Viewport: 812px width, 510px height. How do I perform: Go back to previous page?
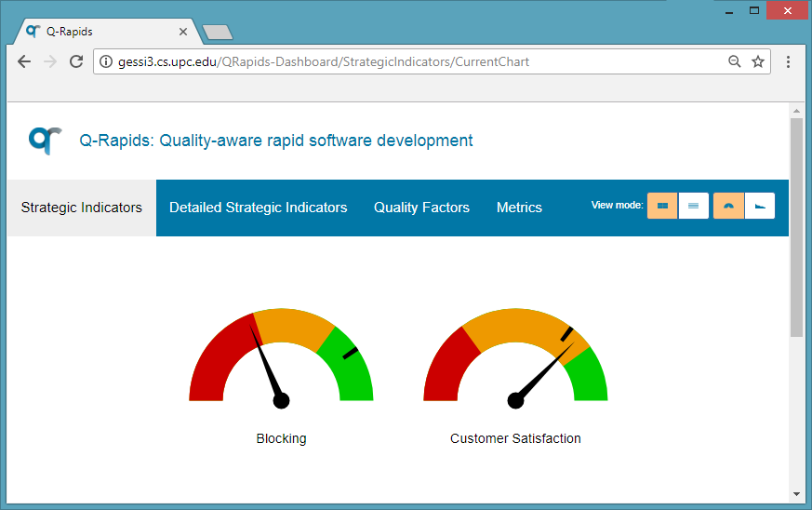point(24,61)
